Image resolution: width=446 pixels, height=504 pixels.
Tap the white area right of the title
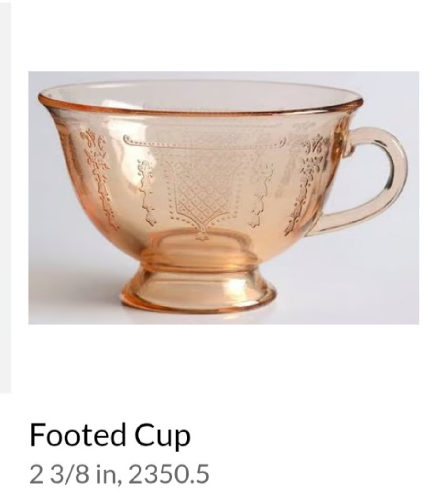(315, 435)
